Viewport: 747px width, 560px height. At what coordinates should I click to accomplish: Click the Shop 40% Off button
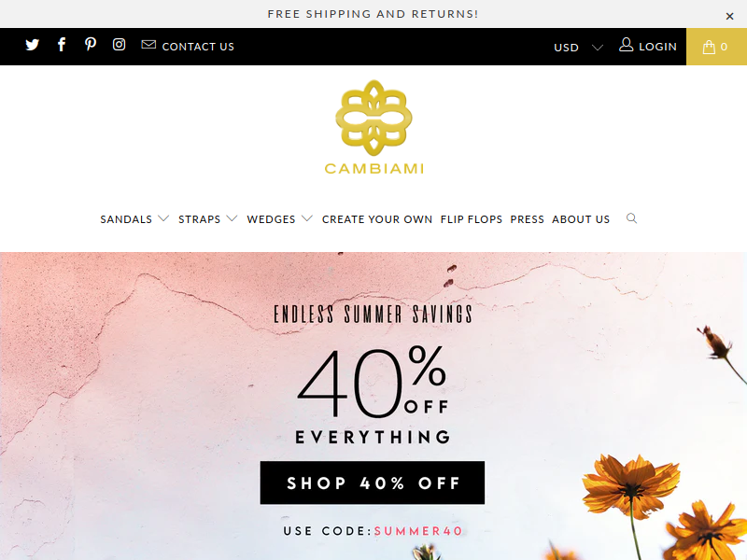pyautogui.click(x=373, y=483)
